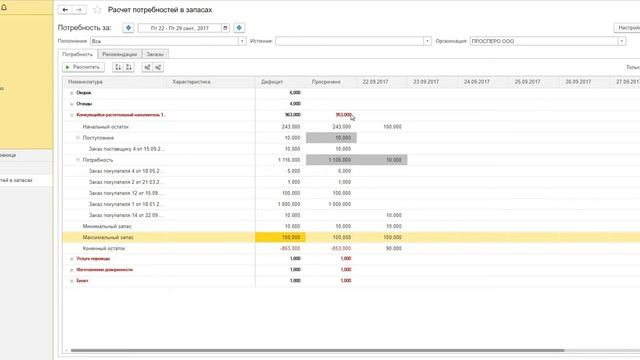
Task: Collapse the Потребность group in the tree
Action: pos(78,160)
